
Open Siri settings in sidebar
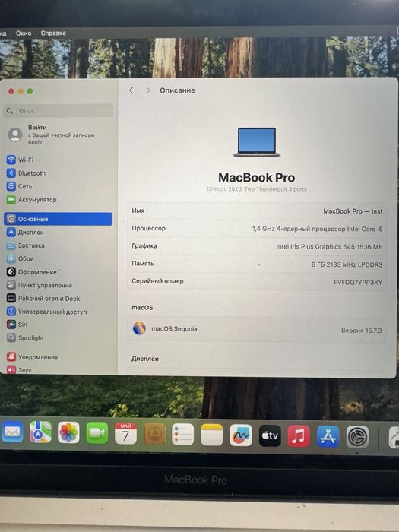(17, 325)
